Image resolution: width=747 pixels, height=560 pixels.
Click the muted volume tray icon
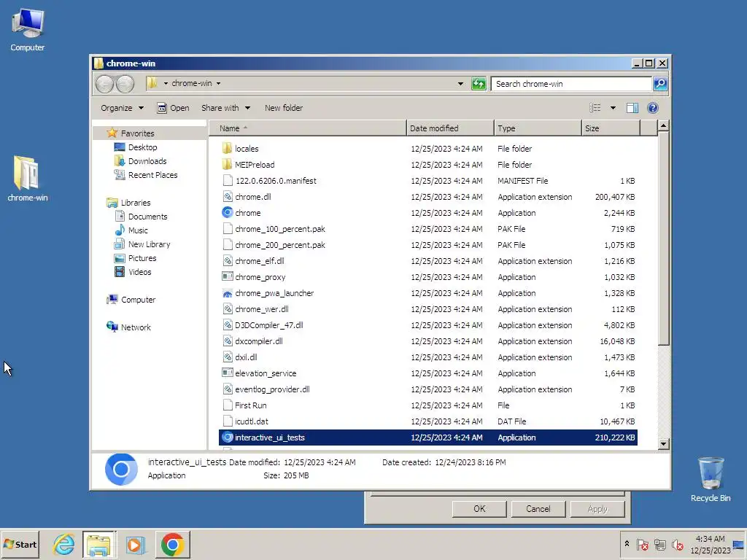tap(678, 545)
